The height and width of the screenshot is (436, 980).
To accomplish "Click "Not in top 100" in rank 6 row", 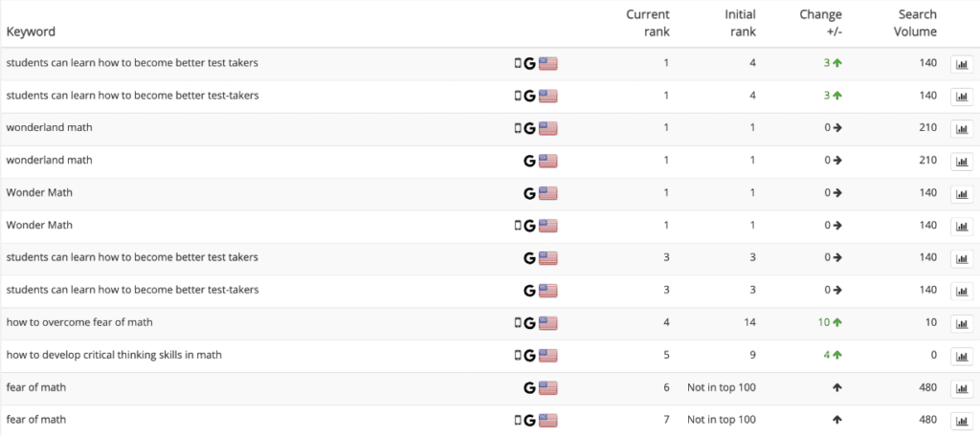I will pyautogui.click(x=721, y=388).
